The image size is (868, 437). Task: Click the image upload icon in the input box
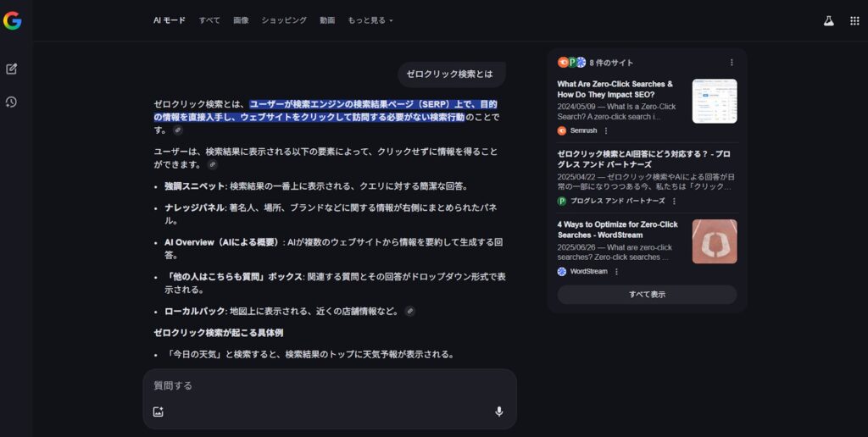[158, 412]
